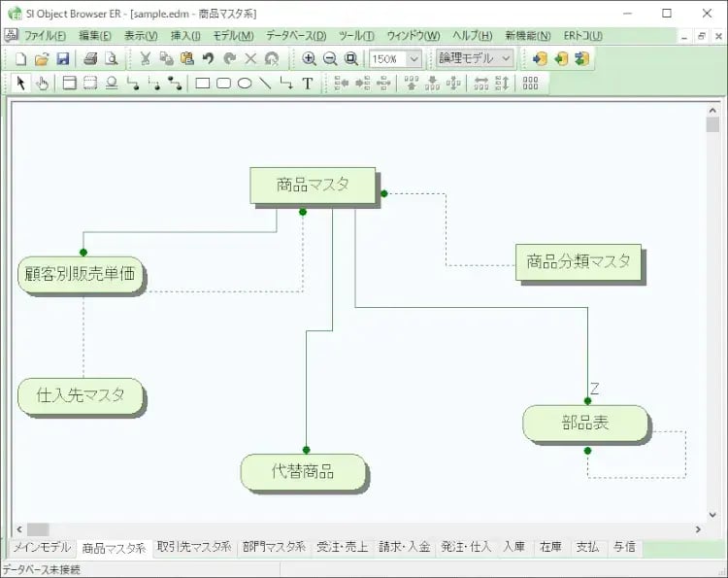Click the Open folder icon
Screen dimensions: 728x578
click(x=42, y=58)
